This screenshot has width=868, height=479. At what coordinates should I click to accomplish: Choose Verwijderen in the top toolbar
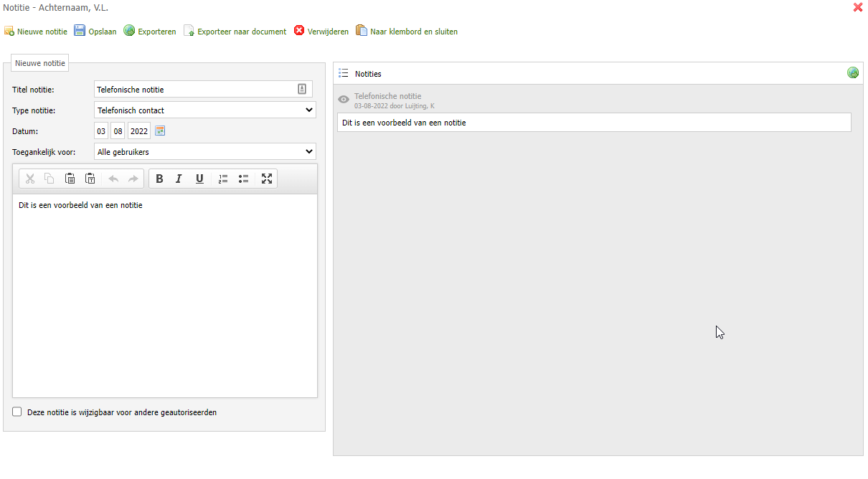click(x=321, y=32)
